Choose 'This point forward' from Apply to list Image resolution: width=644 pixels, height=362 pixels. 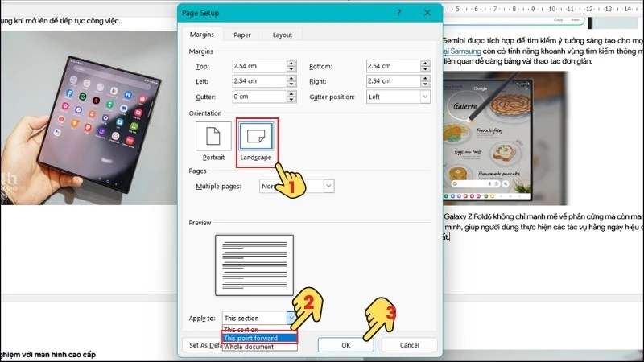click(x=259, y=338)
